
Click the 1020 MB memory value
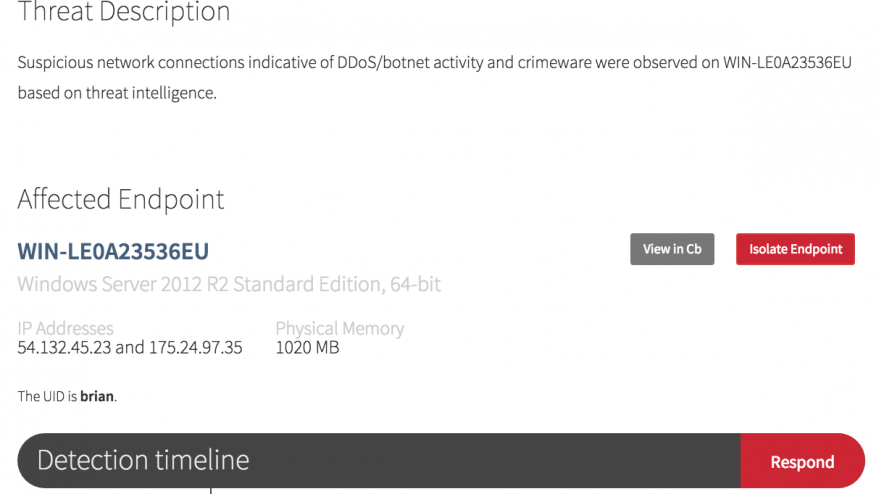[x=307, y=348]
